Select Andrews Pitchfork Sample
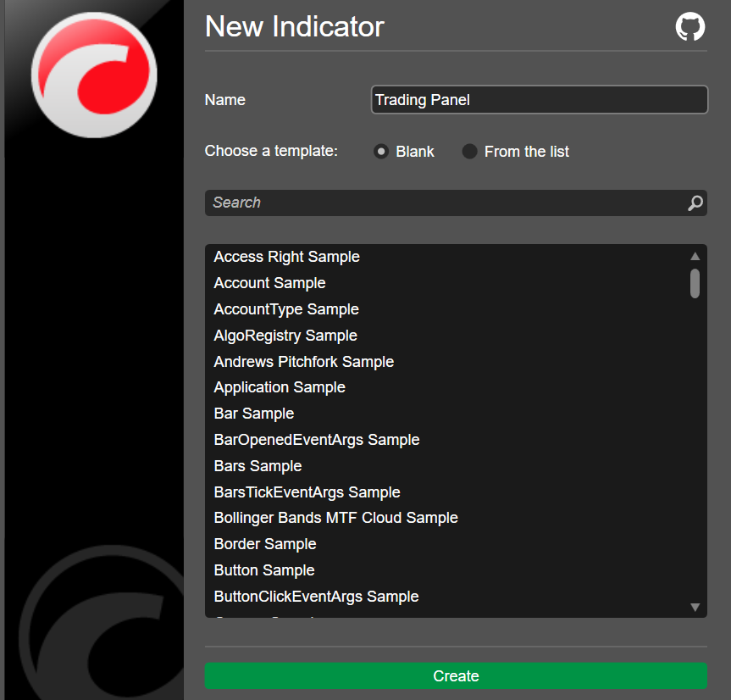 point(303,362)
